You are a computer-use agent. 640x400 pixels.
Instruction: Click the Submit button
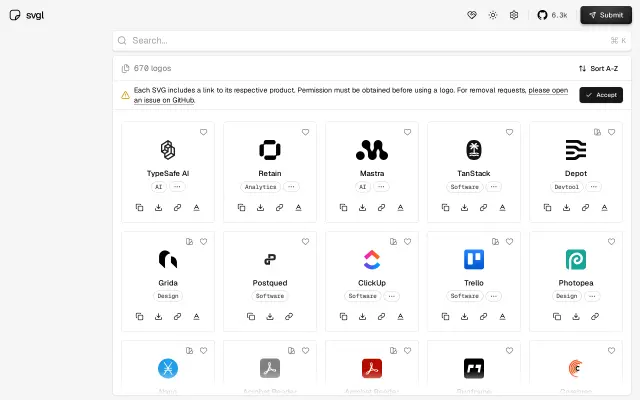pos(606,15)
